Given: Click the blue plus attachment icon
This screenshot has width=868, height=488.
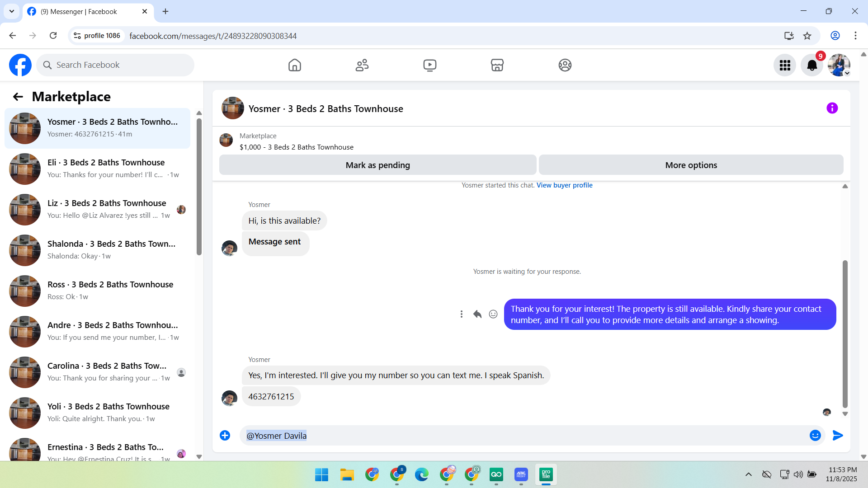Looking at the screenshot, I should [225, 435].
